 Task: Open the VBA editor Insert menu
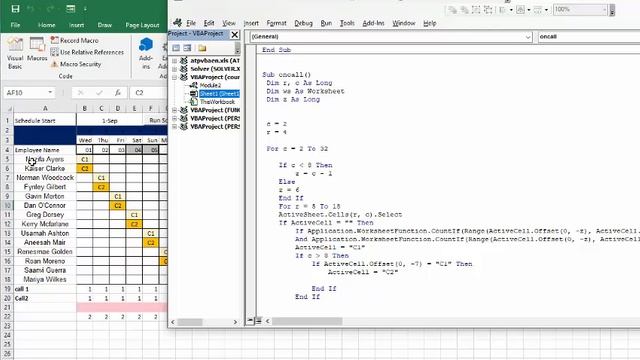click(x=251, y=23)
